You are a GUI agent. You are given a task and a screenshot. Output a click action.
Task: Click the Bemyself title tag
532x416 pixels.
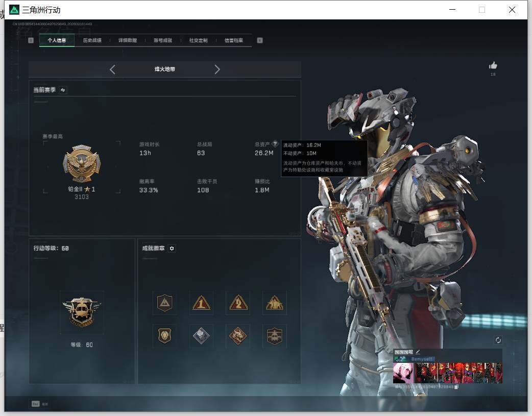[x=422, y=359]
